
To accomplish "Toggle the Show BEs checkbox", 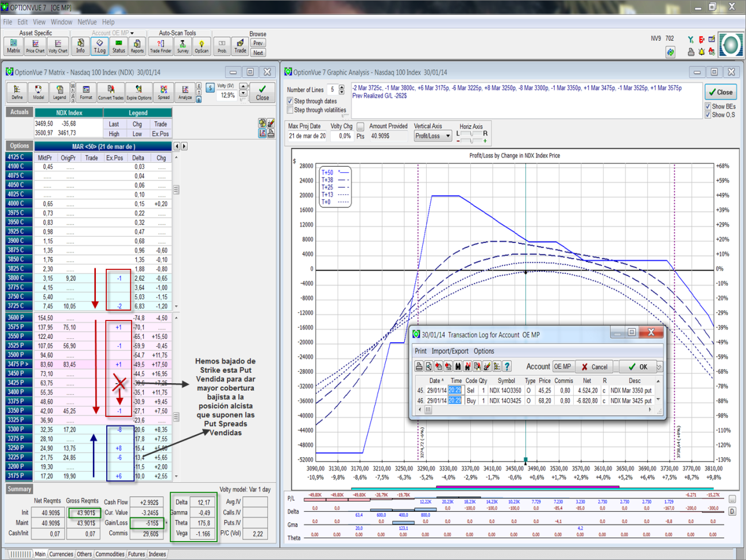I will (708, 106).
